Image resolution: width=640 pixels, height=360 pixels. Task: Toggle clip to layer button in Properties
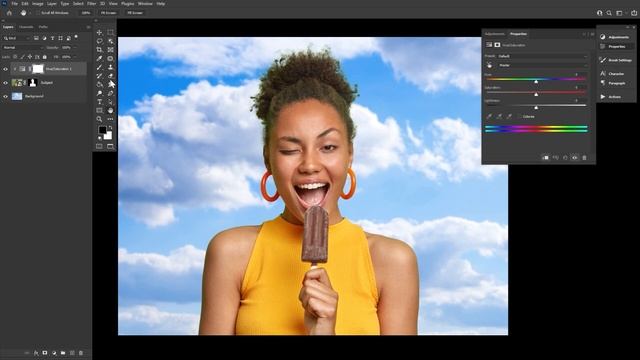[x=545, y=158]
